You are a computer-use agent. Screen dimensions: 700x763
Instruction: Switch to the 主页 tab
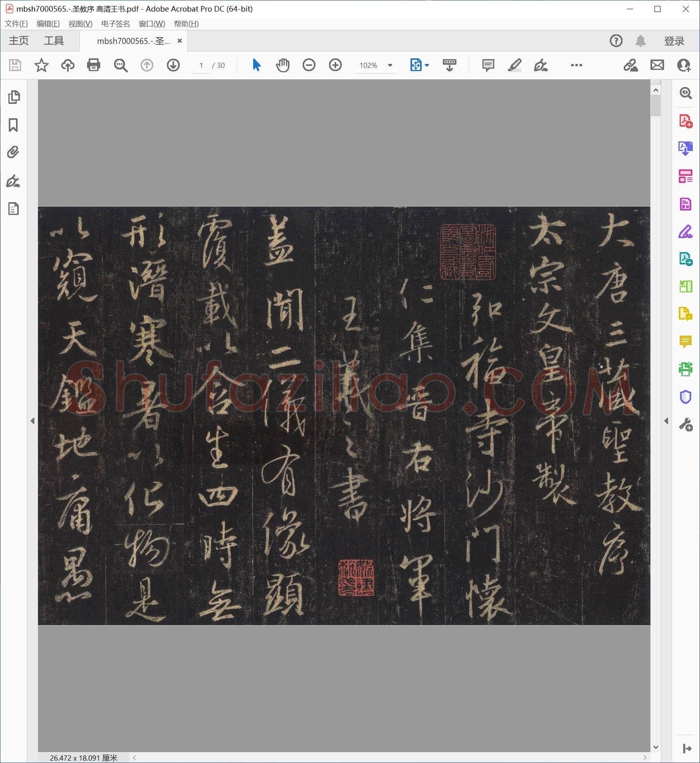(x=19, y=41)
